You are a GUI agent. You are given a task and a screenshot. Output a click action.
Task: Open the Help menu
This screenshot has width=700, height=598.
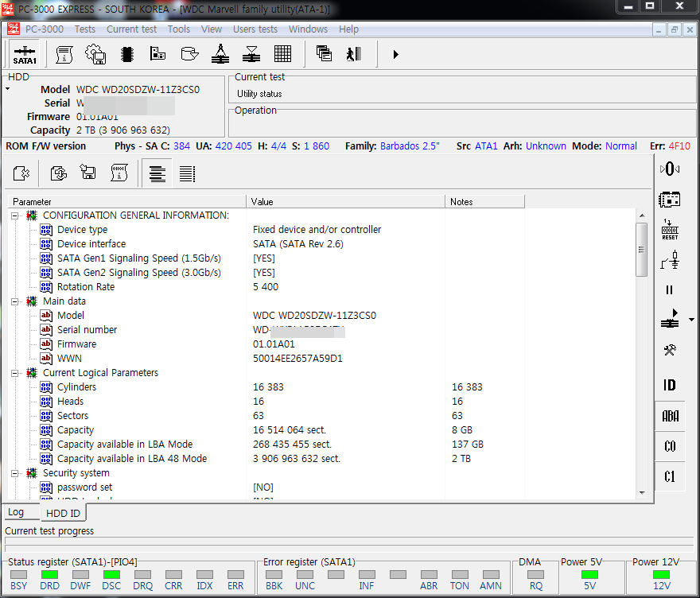click(x=348, y=29)
